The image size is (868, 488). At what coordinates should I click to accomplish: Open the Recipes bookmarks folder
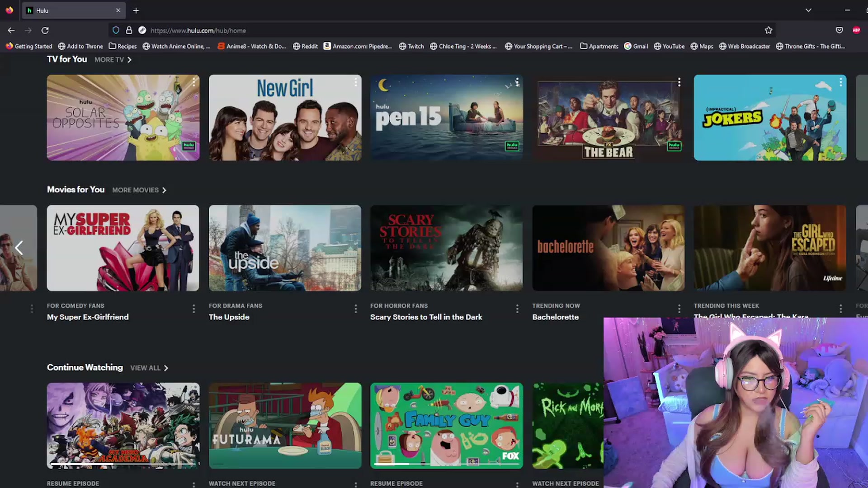[123, 46]
